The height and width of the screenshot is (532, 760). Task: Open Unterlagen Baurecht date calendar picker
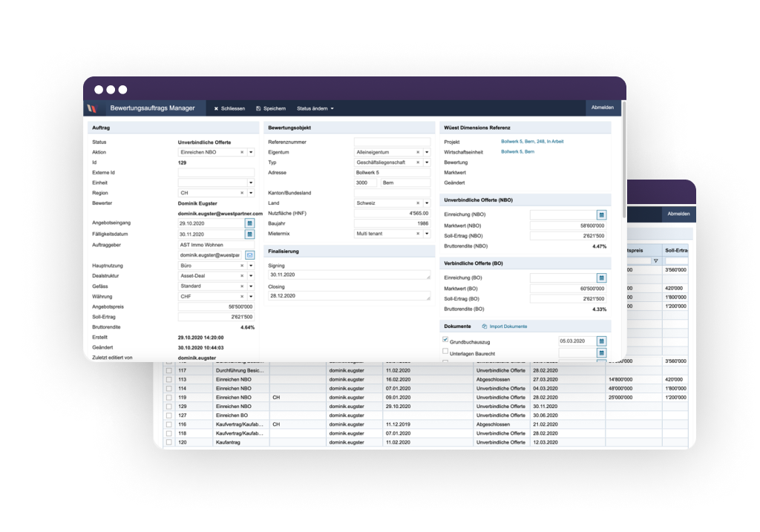601,353
